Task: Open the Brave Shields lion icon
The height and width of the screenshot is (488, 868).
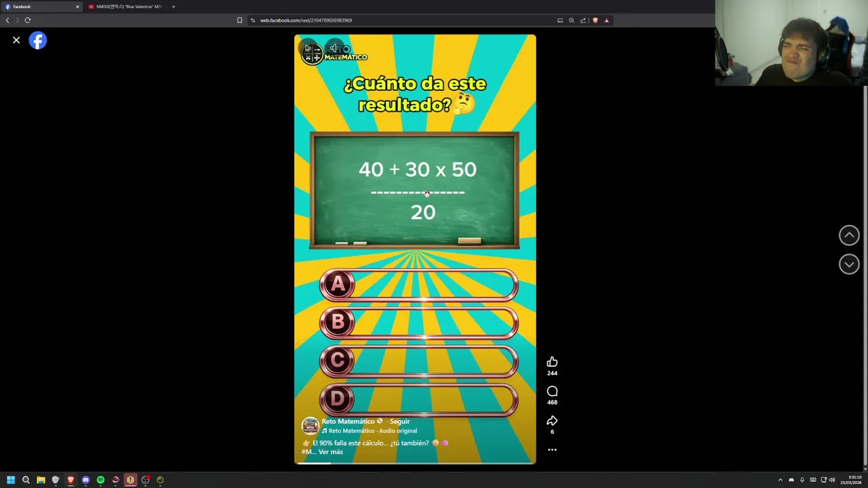Action: [595, 20]
